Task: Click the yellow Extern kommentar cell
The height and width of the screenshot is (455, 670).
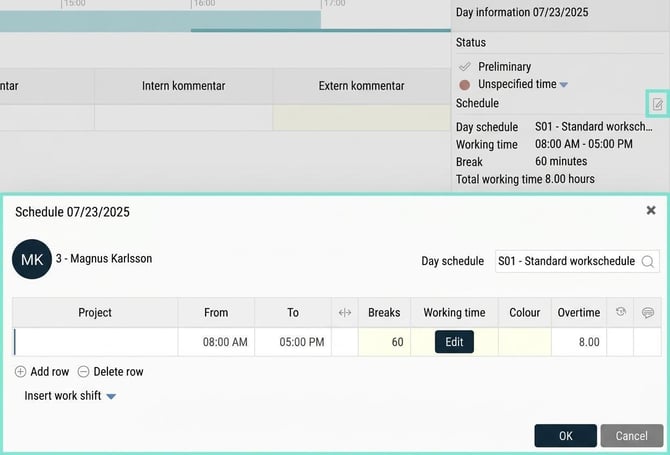Action: point(361,117)
